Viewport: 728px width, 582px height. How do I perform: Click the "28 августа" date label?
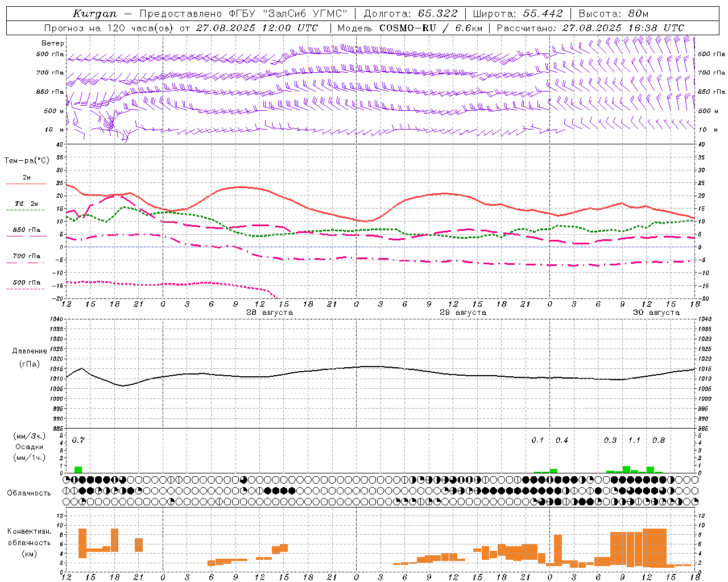tap(270, 313)
